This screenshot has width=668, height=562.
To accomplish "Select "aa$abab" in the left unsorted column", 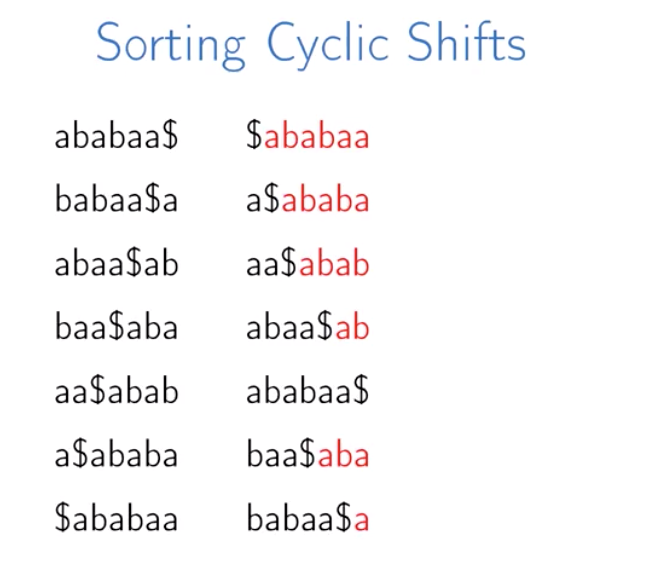I will pyautogui.click(x=116, y=392).
